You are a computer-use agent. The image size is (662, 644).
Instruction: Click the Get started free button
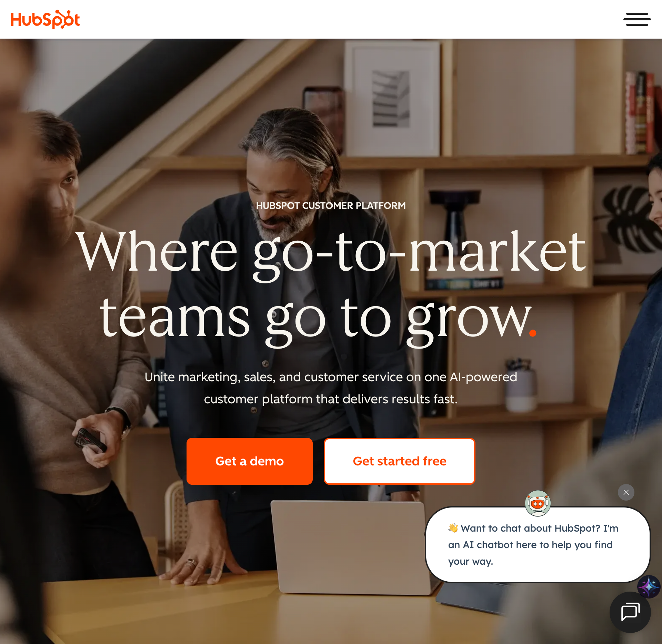(x=400, y=461)
